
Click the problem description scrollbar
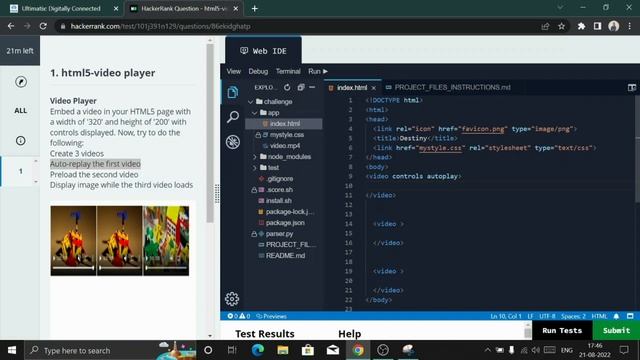[x=210, y=133]
